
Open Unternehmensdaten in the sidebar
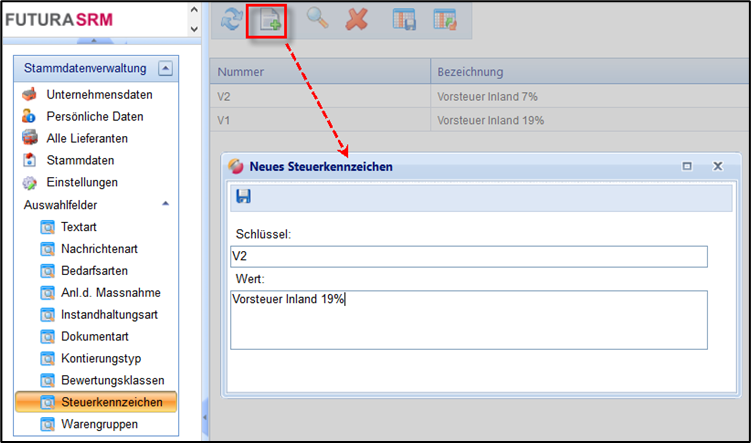98,95
